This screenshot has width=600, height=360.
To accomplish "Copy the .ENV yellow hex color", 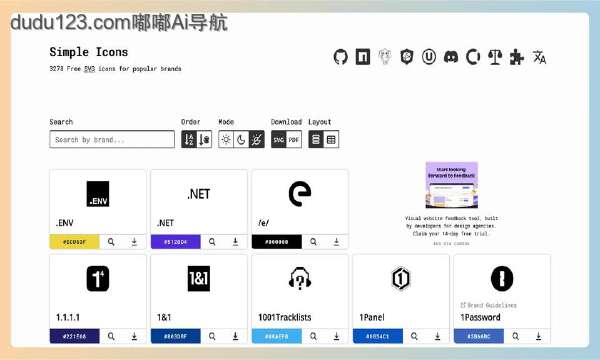I will [x=75, y=242].
